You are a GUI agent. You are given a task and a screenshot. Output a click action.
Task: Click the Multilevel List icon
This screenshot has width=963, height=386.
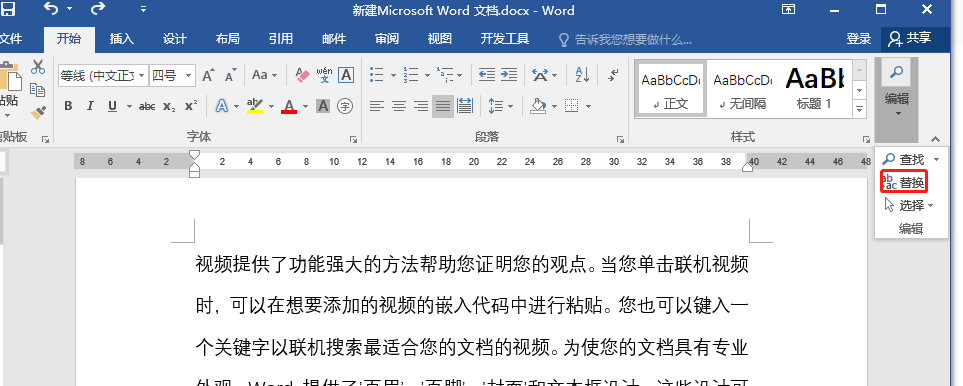[445, 75]
